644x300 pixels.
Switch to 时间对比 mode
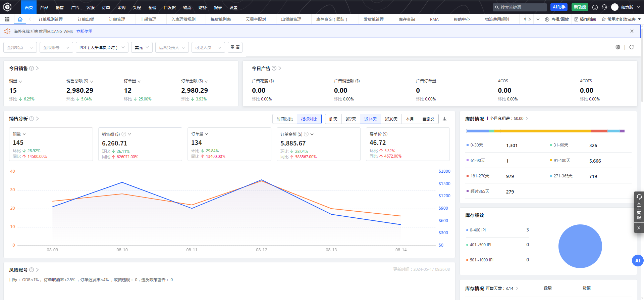point(285,119)
